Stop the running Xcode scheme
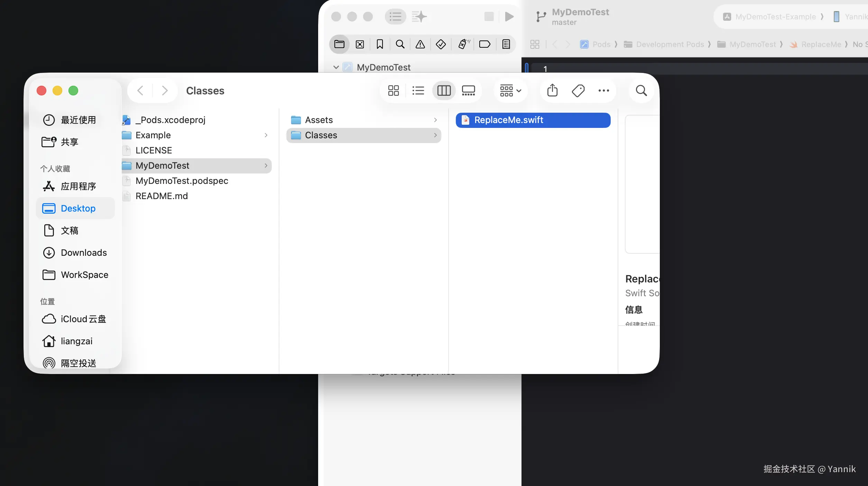This screenshot has height=486, width=868. pyautogui.click(x=489, y=17)
